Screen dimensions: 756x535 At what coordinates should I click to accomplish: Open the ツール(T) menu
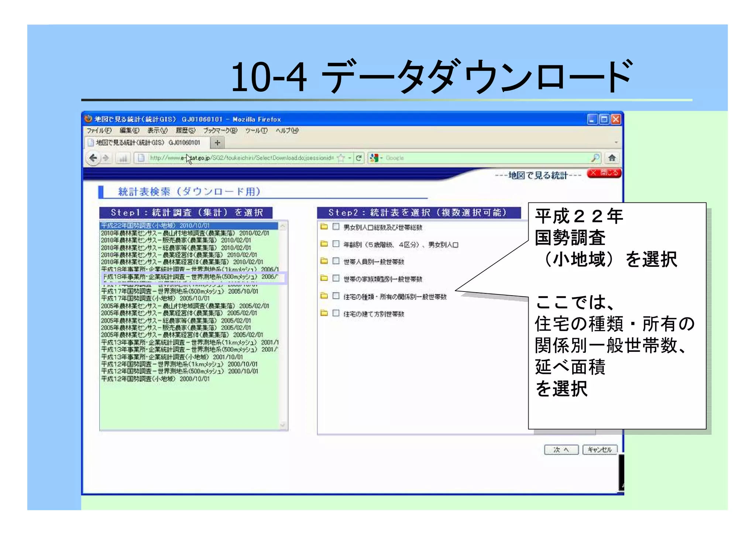click(257, 130)
